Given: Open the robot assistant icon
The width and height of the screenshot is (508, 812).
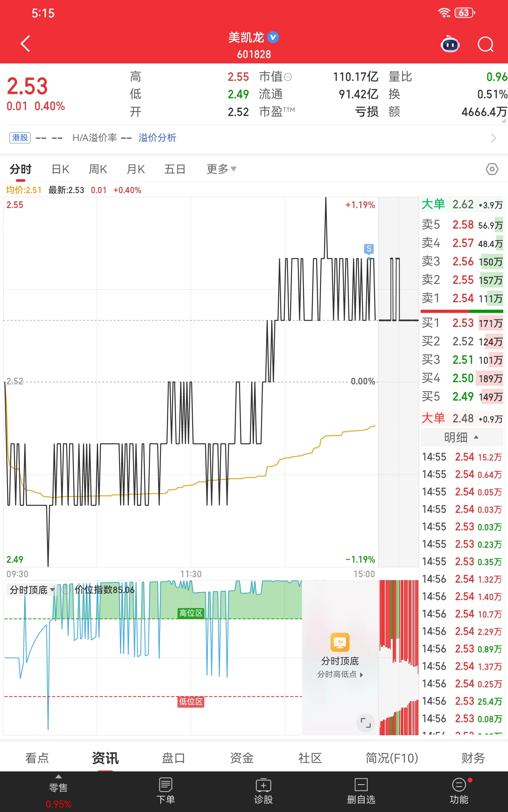Looking at the screenshot, I should click(450, 44).
